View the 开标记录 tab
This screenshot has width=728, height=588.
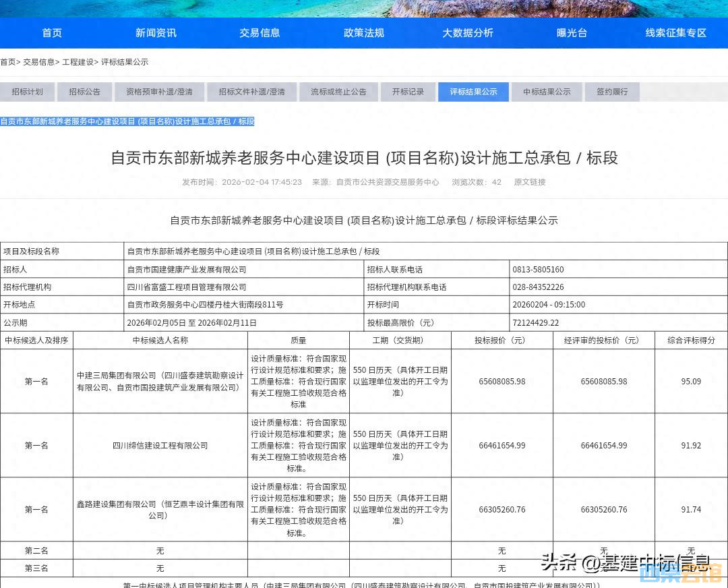pos(408,92)
